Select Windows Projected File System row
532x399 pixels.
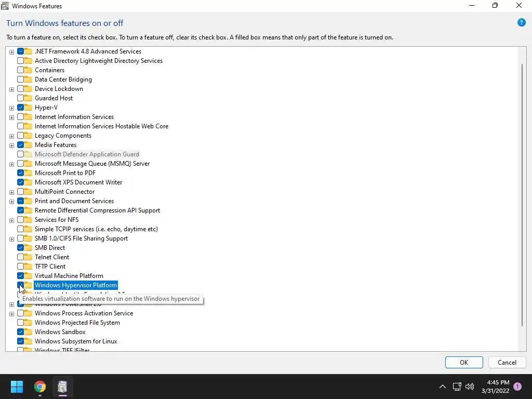[x=77, y=322]
